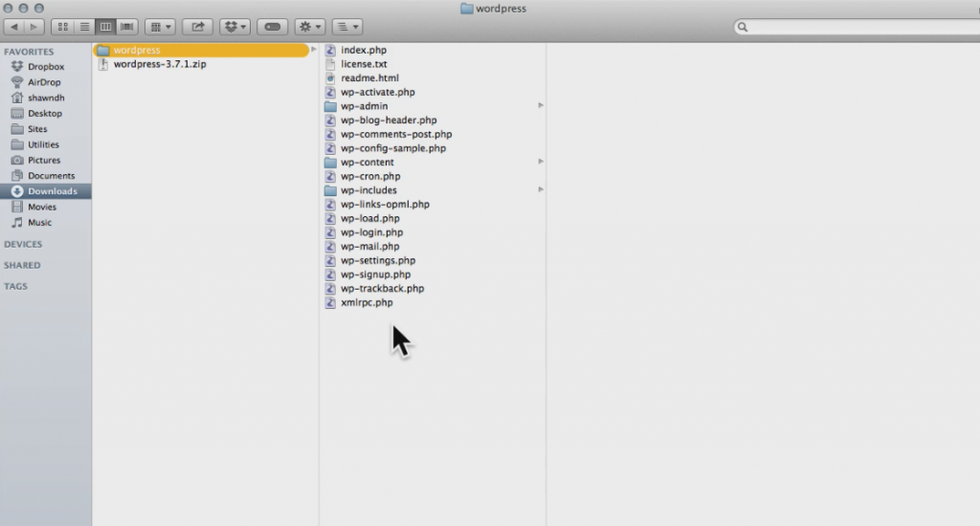Select wordpress-3.7.1.zip archive file

[160, 64]
